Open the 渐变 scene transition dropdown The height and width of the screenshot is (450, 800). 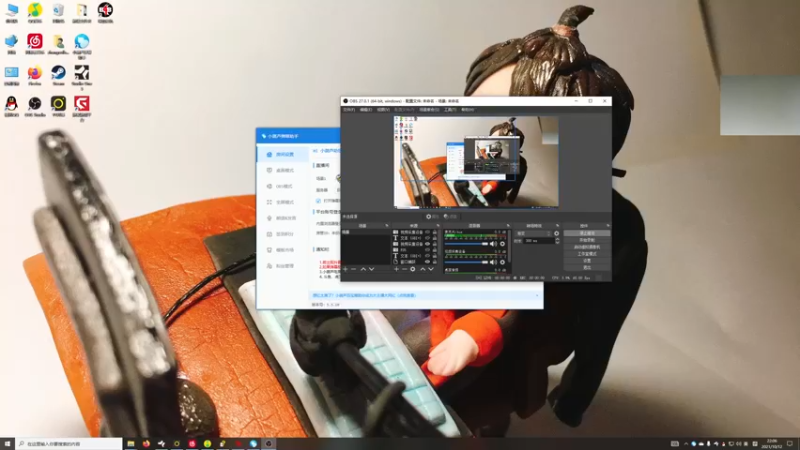click(533, 233)
